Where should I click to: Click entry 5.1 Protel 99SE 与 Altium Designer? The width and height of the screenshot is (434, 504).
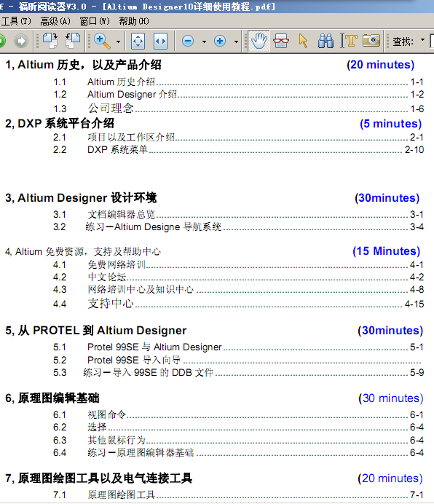click(x=238, y=347)
